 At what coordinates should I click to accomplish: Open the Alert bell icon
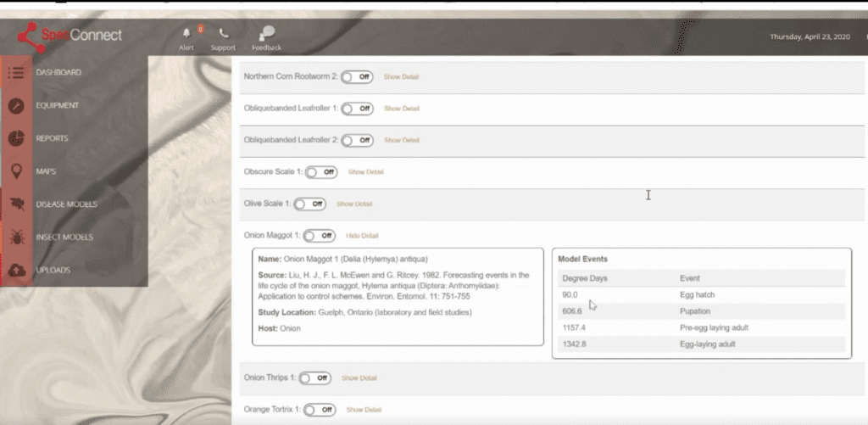[x=186, y=32]
